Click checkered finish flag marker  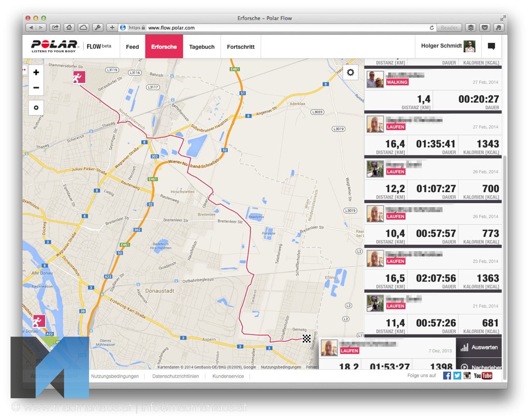click(x=306, y=338)
